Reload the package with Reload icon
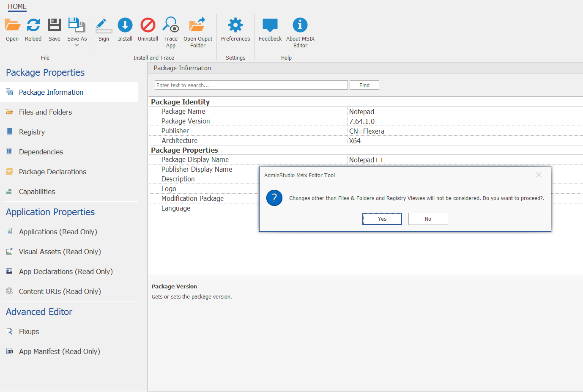 33,25
